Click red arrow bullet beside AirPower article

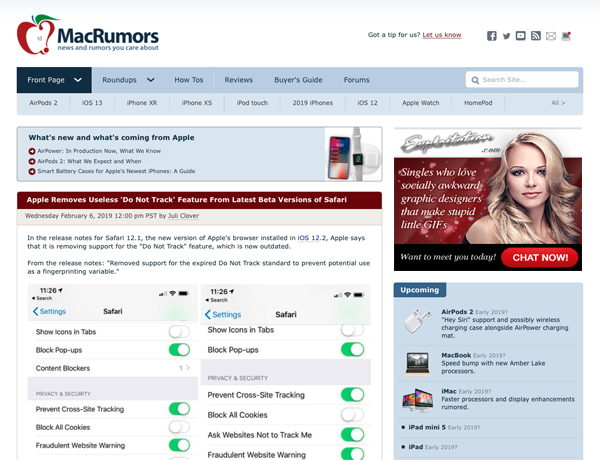click(32, 151)
